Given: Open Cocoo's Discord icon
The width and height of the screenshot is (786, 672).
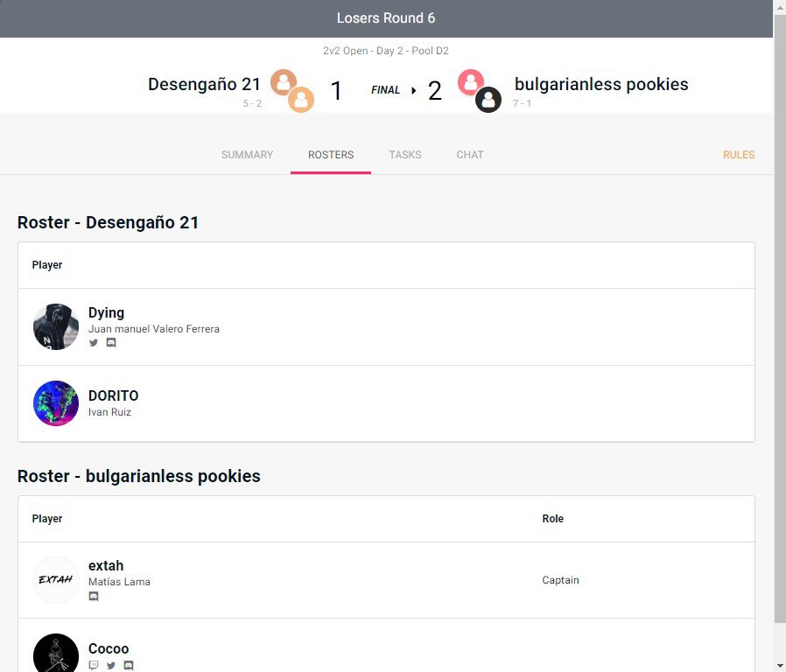Looking at the screenshot, I should coord(129,666).
